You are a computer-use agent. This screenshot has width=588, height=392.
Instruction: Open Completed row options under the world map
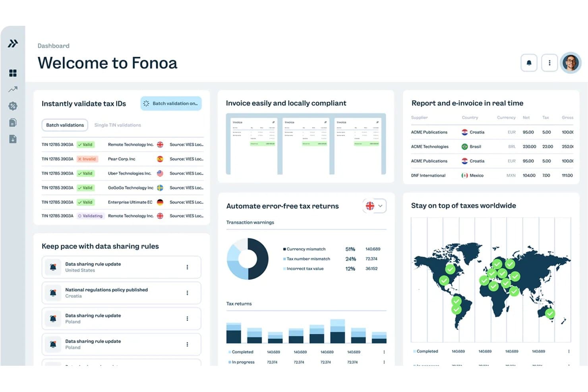pyautogui.click(x=569, y=351)
